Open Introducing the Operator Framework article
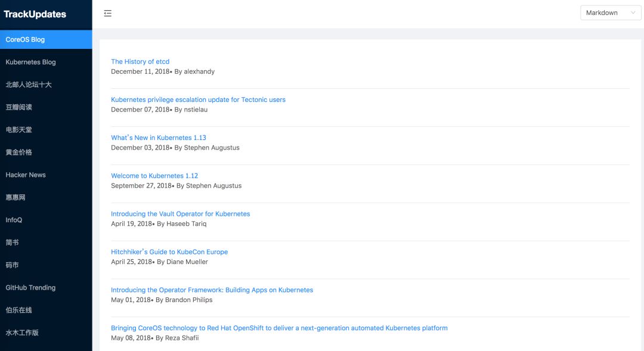Screen dimensions: 644x351 (212, 290)
